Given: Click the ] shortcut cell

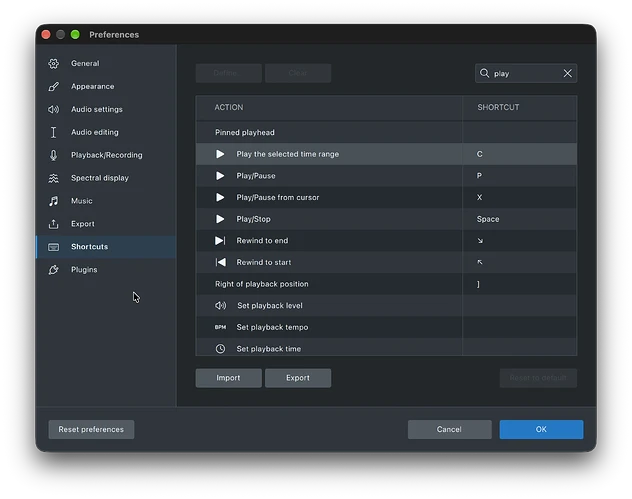Looking at the screenshot, I should (x=520, y=284).
